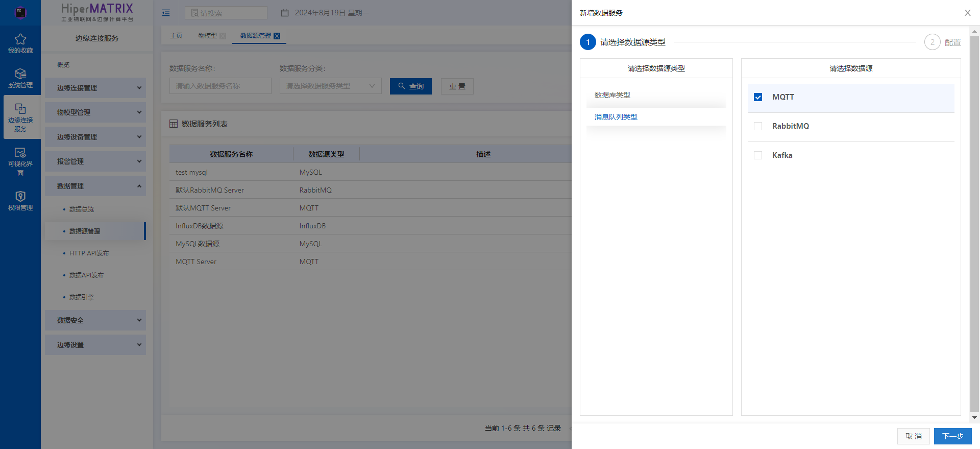Viewport: 980px width, 449px height.
Task: Open the 系统管理 cube icon
Action: [x=20, y=74]
